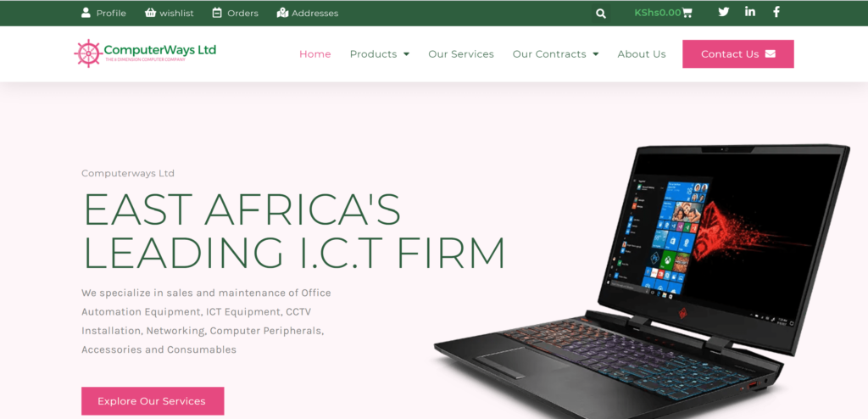Click the Contact Us button
This screenshot has height=419, width=868.
click(x=738, y=53)
